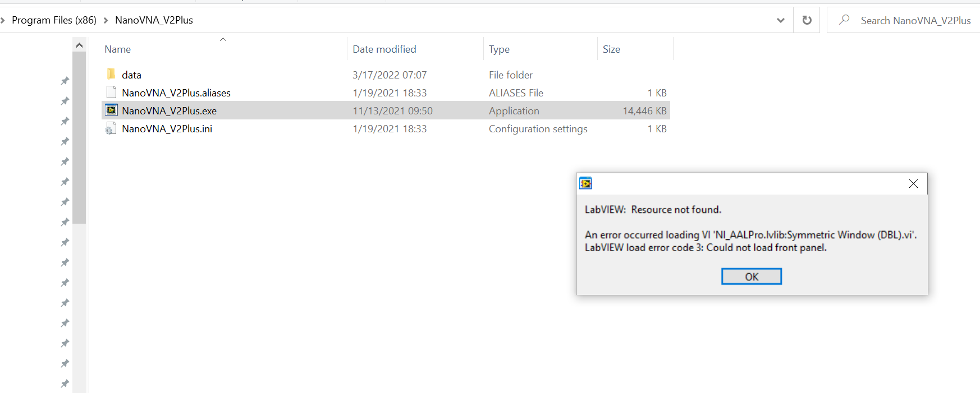
Task: Sort files by Type column header
Action: point(499,49)
